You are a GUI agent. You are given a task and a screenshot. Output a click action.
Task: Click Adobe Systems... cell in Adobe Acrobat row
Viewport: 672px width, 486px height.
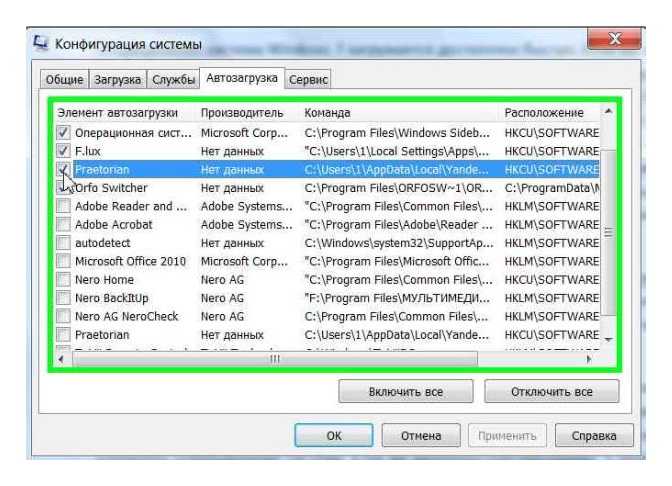pos(247,225)
